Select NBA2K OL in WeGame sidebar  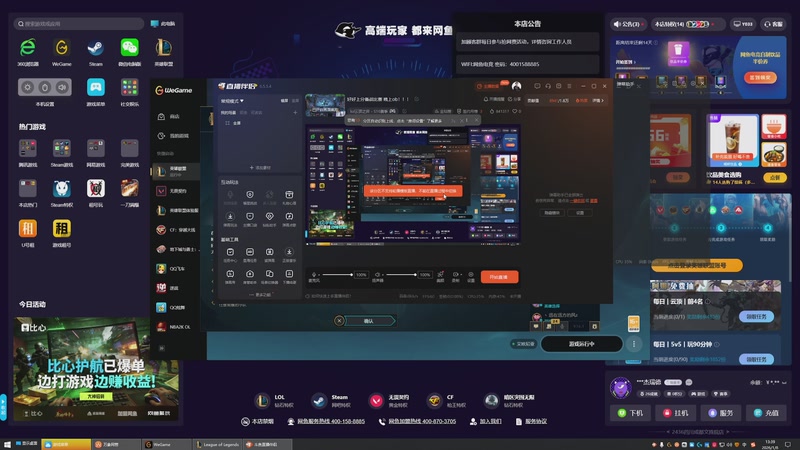(x=176, y=327)
